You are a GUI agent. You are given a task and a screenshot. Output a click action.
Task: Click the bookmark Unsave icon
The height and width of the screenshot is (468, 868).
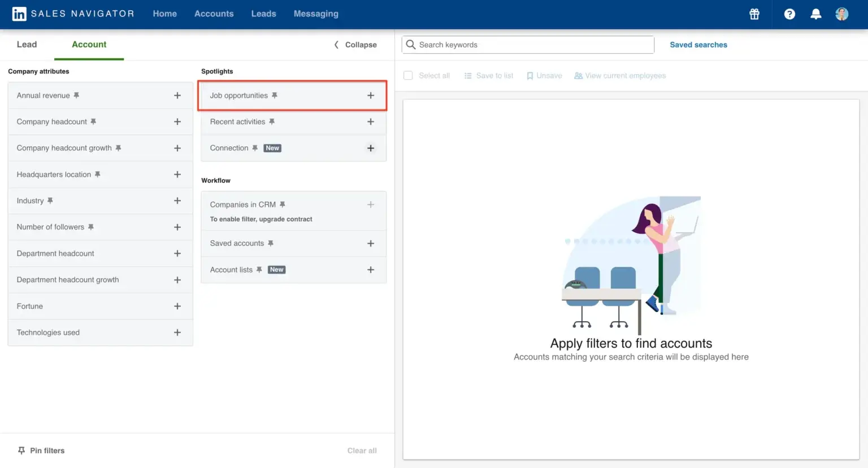[530, 76]
